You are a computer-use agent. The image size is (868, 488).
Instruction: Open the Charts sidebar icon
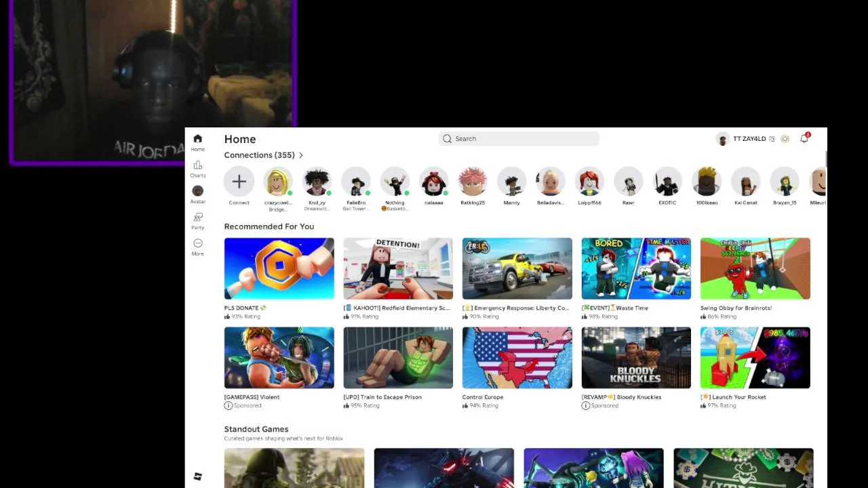(197, 165)
